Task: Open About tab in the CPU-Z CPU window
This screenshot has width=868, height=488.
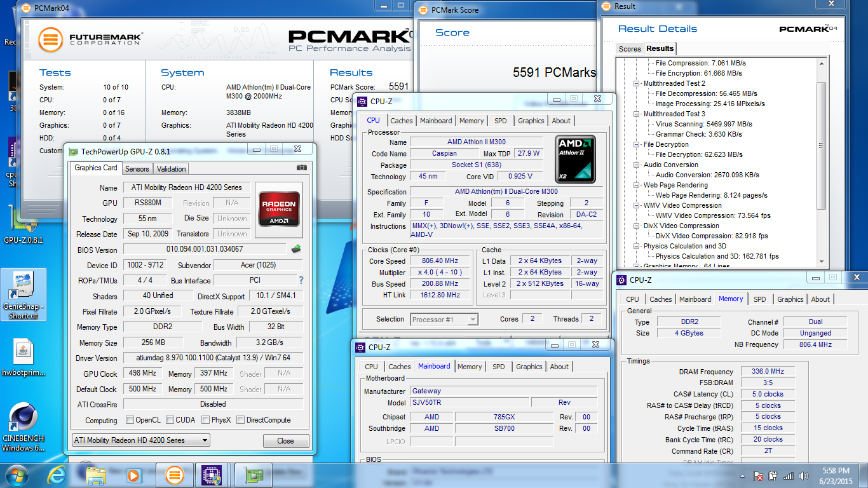Action: coord(561,121)
